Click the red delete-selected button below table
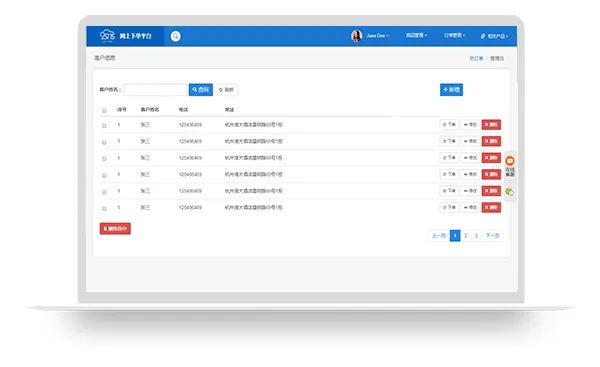 (115, 228)
